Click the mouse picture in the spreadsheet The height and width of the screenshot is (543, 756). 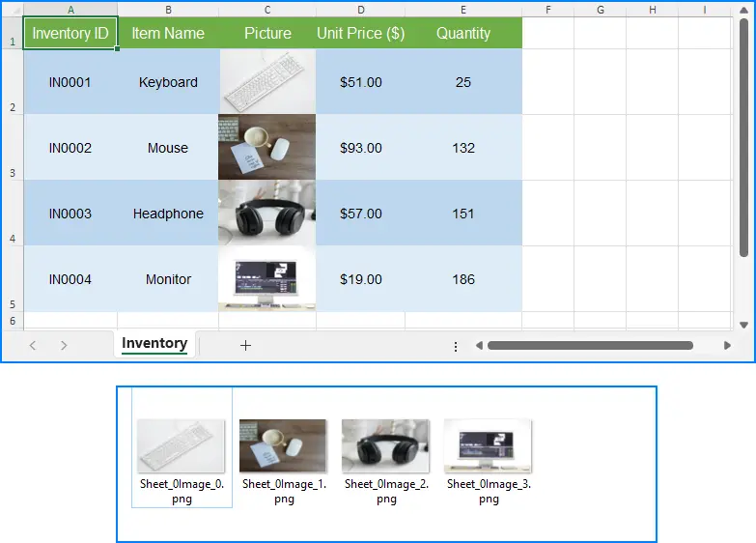pyautogui.click(x=267, y=147)
